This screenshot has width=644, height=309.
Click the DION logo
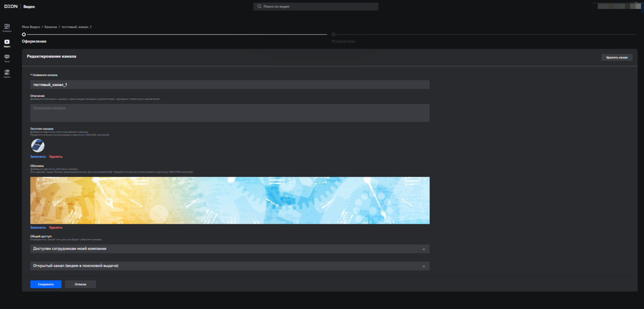tap(11, 7)
